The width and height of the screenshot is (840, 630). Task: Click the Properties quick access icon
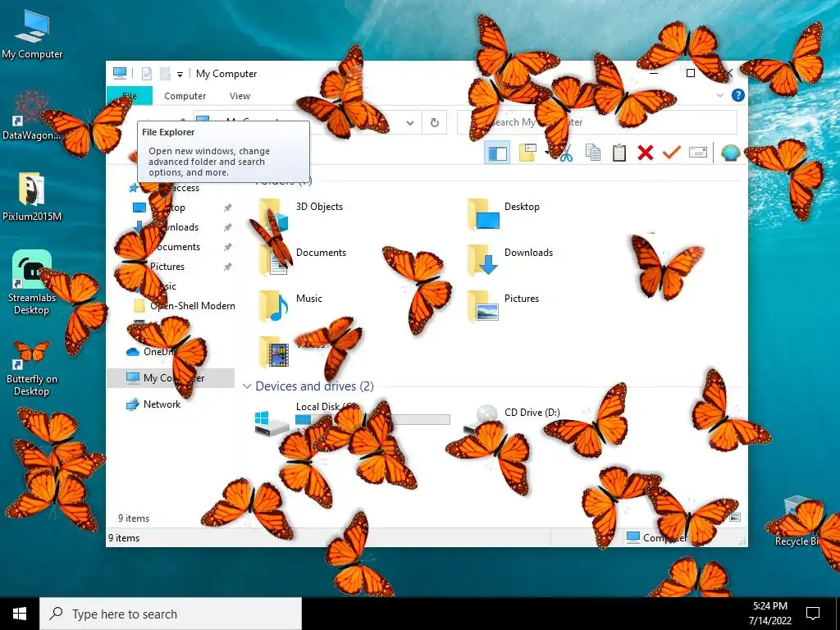(146, 74)
